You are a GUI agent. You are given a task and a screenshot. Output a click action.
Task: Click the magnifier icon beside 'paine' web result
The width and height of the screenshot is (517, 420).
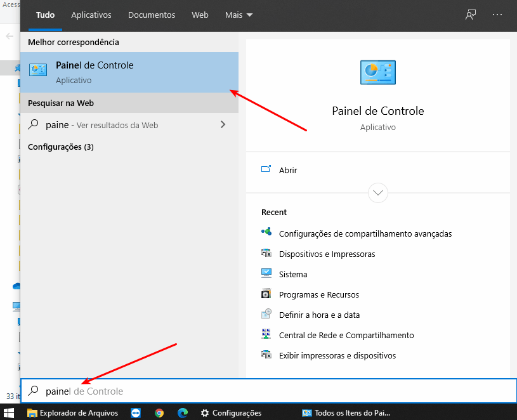[33, 124]
